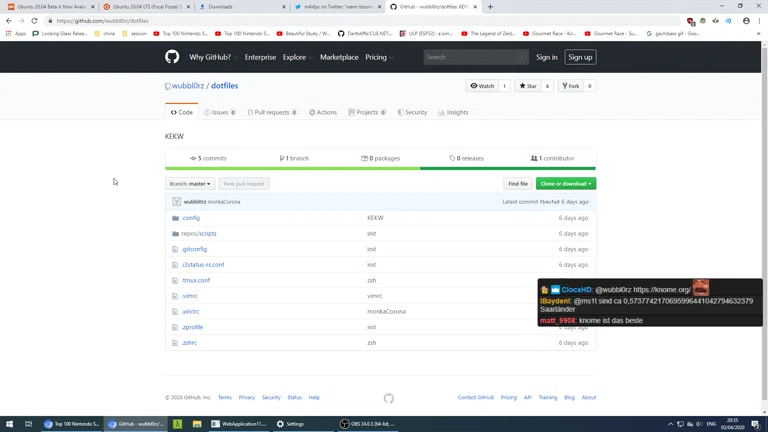
Task: Open the Branch: master dropdown
Action: click(x=190, y=184)
